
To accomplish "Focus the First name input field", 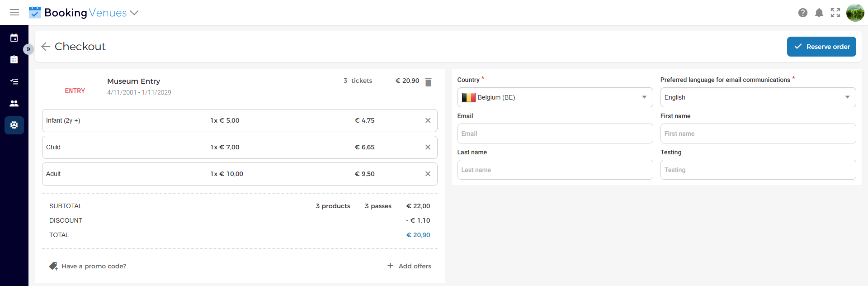I will point(758,133).
